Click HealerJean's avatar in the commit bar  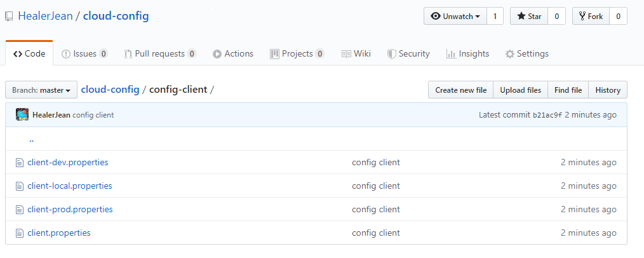pyautogui.click(x=22, y=114)
